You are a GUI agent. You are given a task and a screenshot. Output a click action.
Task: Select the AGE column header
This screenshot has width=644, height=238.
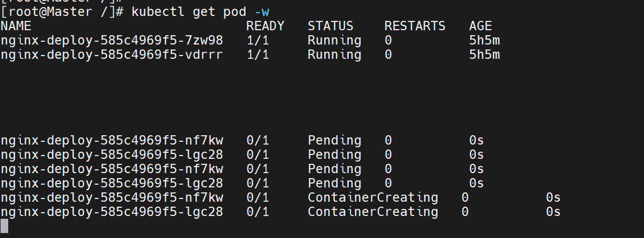point(481,26)
